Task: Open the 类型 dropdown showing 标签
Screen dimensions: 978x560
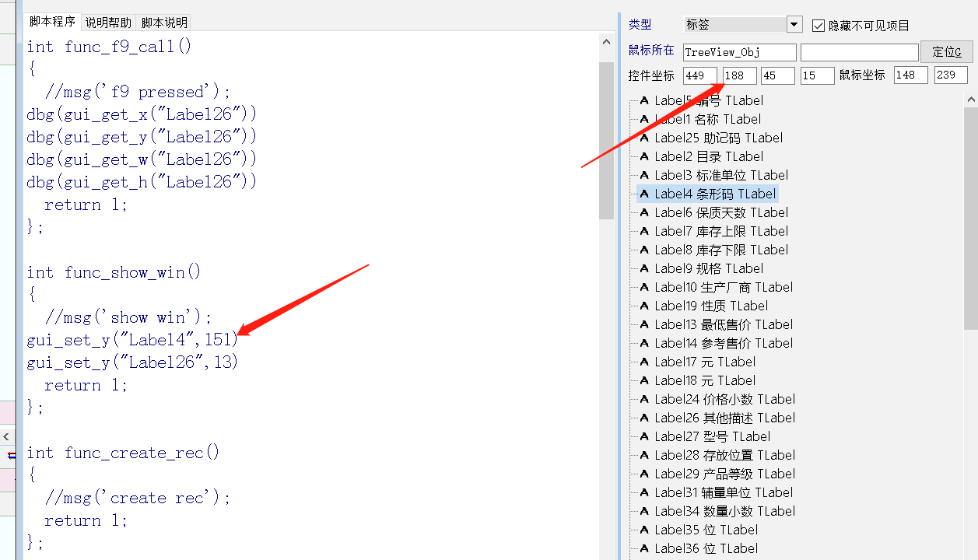Action: click(x=794, y=25)
